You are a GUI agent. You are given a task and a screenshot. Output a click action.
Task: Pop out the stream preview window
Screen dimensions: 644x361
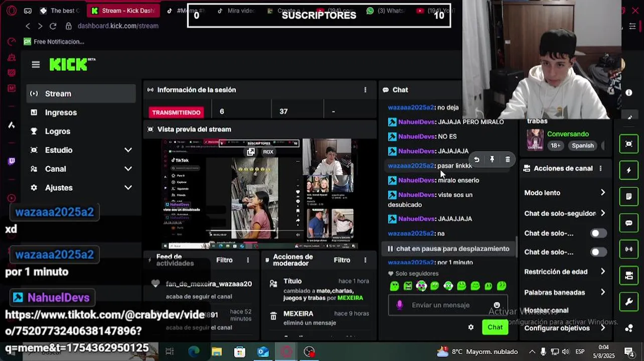[x=251, y=151]
